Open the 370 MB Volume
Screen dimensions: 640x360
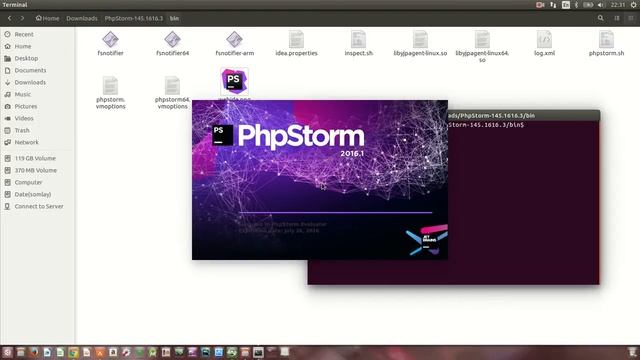point(36,170)
